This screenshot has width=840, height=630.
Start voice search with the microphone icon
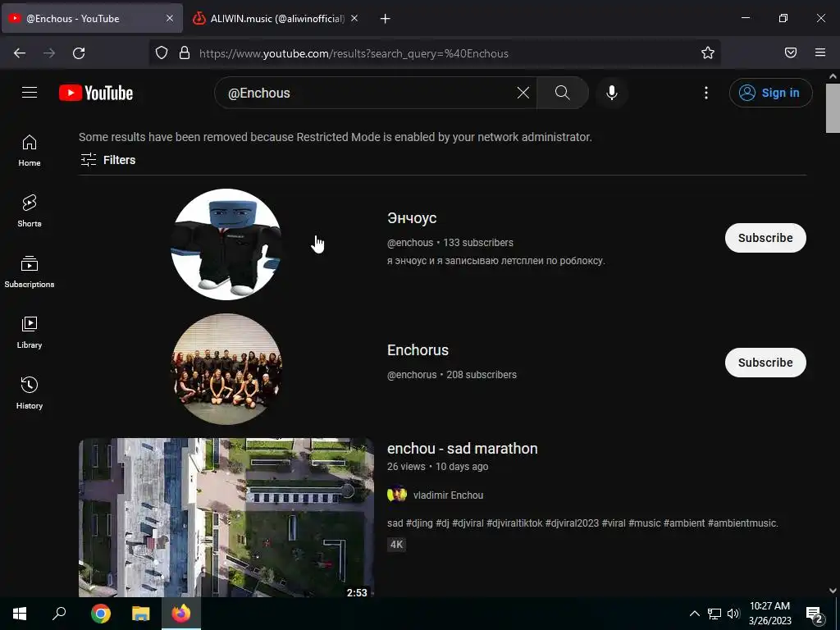click(612, 93)
